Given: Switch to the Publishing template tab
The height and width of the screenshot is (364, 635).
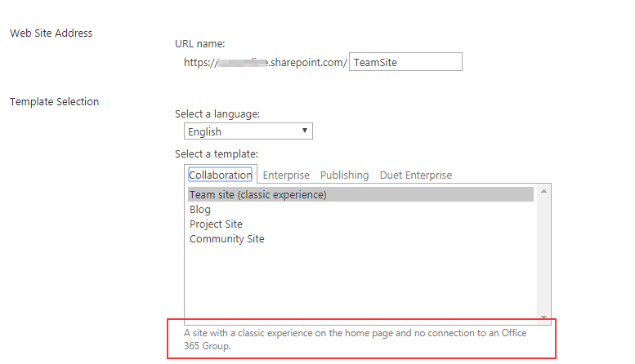Looking at the screenshot, I should coord(344,175).
